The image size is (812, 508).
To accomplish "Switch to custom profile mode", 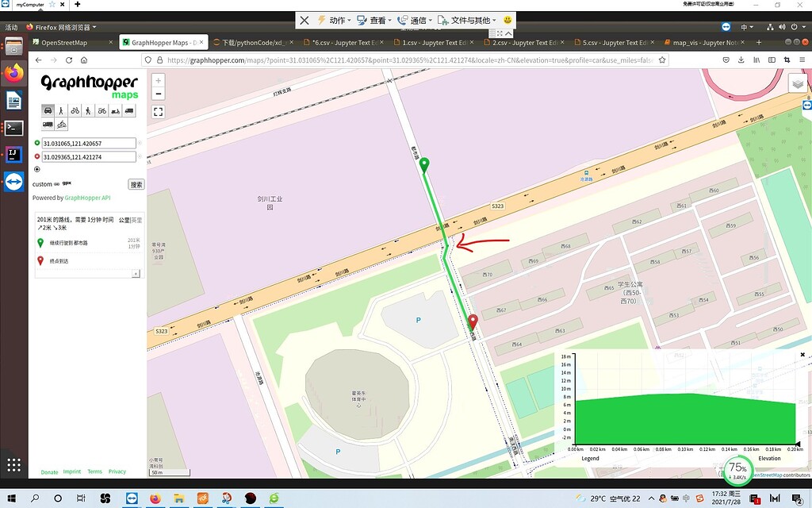I will pyautogui.click(x=43, y=183).
